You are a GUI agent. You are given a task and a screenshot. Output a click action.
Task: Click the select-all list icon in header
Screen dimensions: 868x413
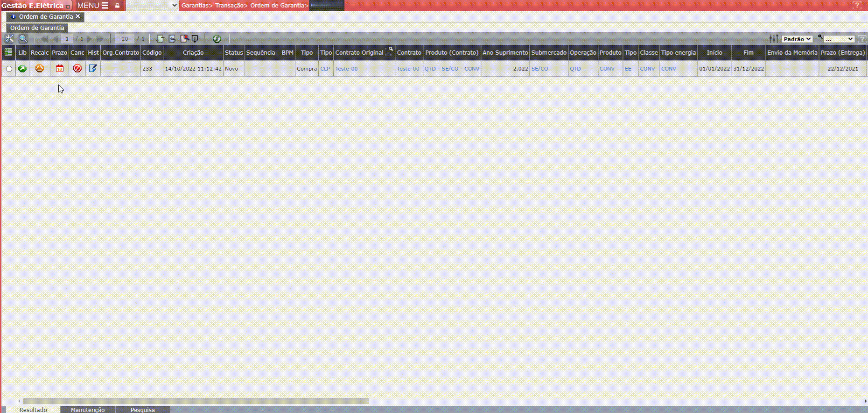pyautogui.click(x=8, y=52)
